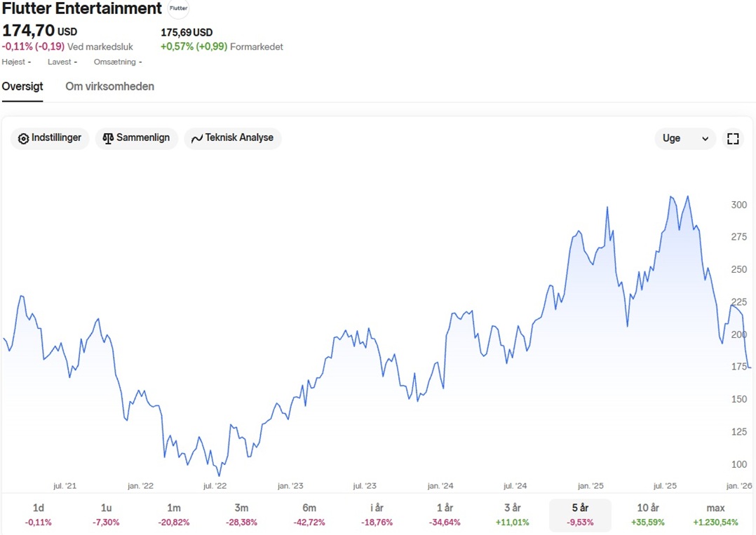Select the 1m time range
756x535 pixels.
coord(174,515)
